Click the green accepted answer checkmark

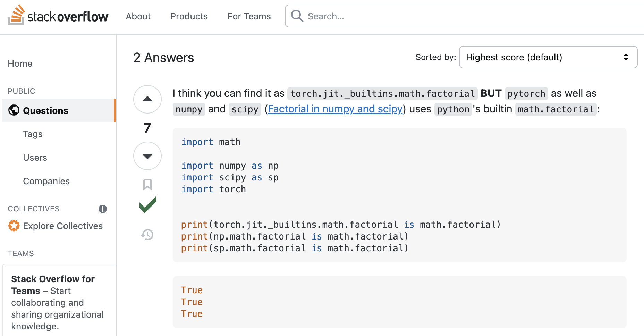147,205
